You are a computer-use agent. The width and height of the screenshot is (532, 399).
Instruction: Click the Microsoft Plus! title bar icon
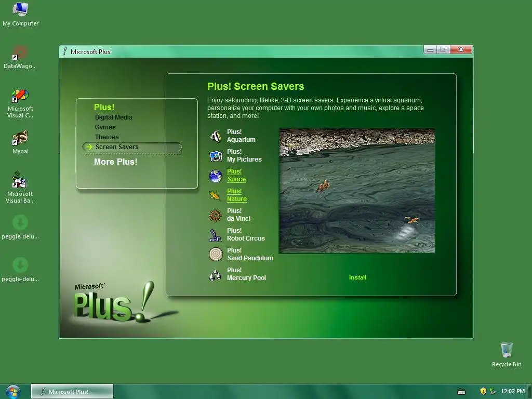[65, 51]
